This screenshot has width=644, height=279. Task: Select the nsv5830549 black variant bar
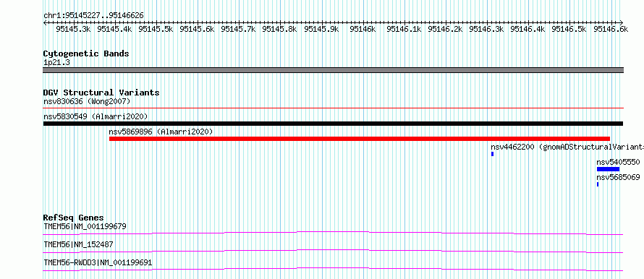click(x=333, y=124)
